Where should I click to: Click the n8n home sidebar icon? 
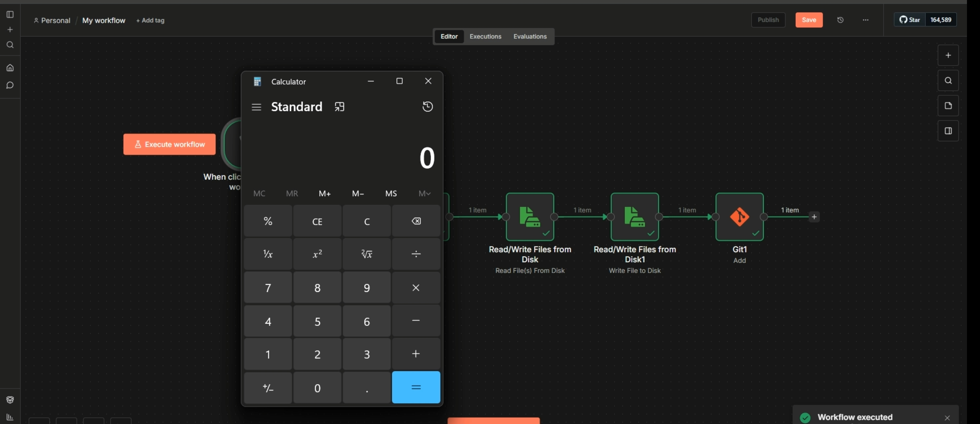(10, 68)
